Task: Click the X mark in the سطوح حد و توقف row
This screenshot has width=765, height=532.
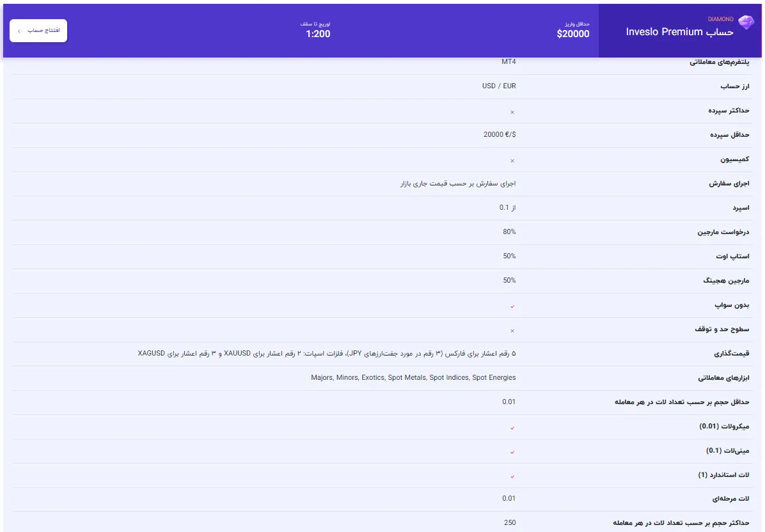Action: click(512, 331)
